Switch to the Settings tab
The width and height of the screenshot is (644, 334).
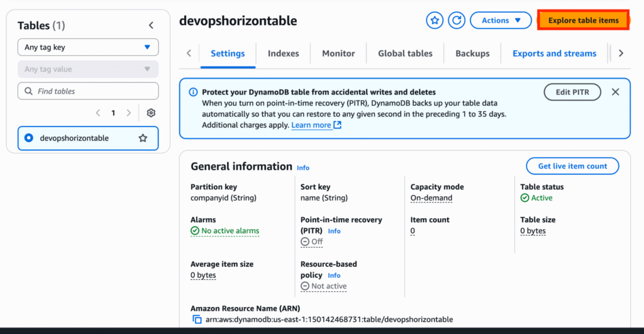pyautogui.click(x=228, y=53)
